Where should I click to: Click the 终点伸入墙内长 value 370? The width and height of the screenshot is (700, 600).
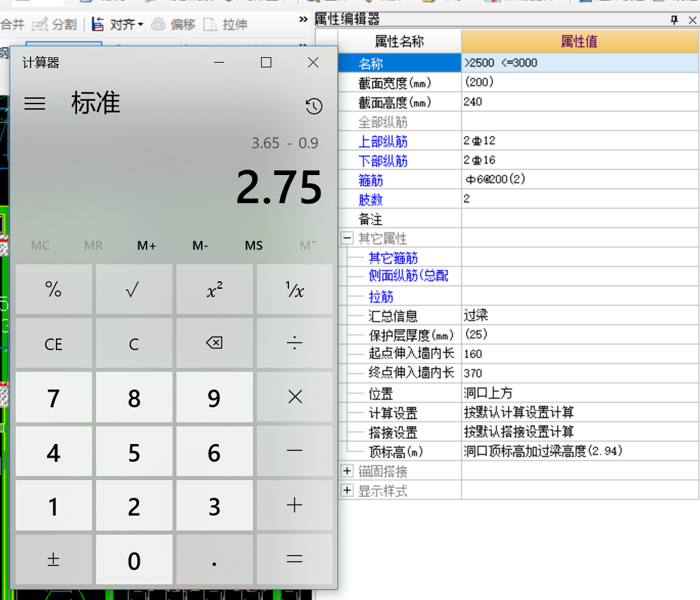click(x=580, y=373)
